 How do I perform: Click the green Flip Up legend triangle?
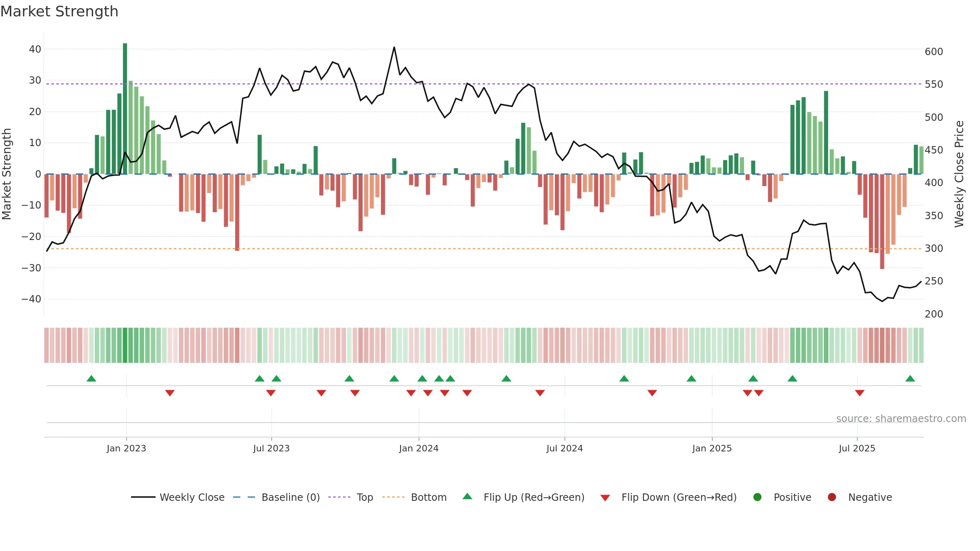point(468,497)
